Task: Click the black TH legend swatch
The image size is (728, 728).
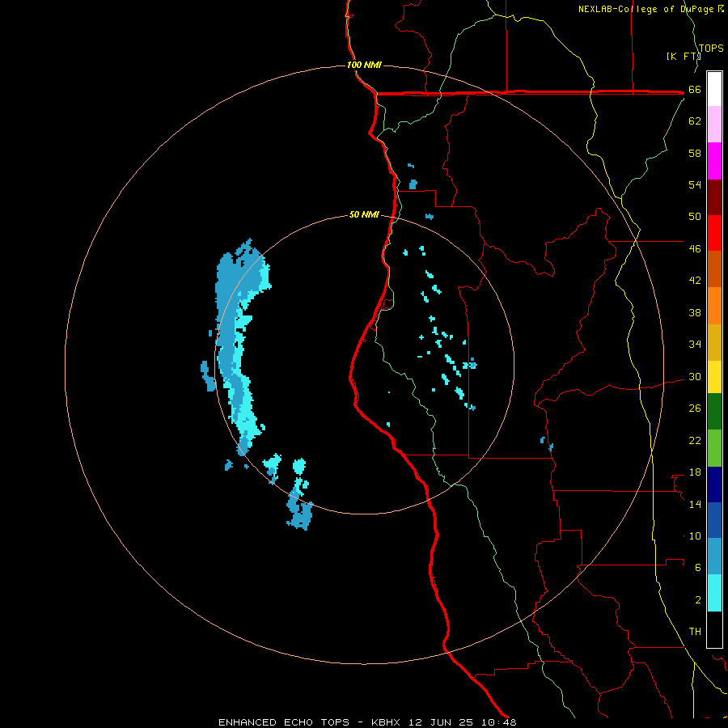Action: coord(714,629)
